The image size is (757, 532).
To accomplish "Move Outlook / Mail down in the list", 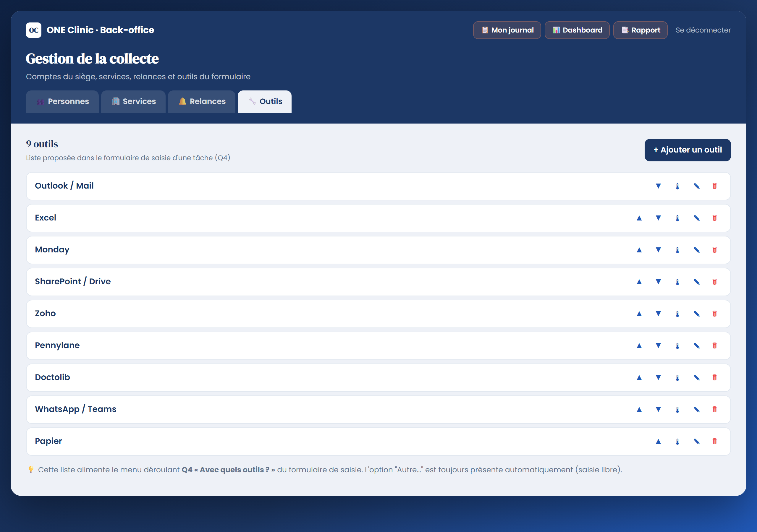I will (x=658, y=186).
